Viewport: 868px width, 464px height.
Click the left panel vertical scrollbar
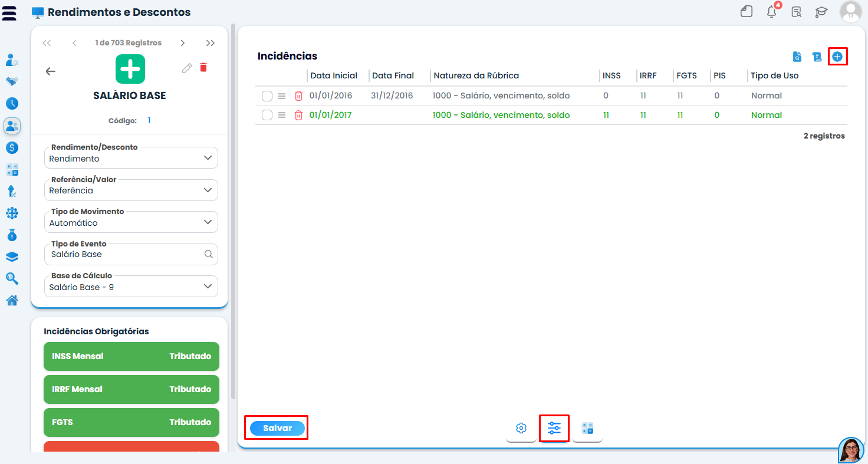(x=233, y=212)
